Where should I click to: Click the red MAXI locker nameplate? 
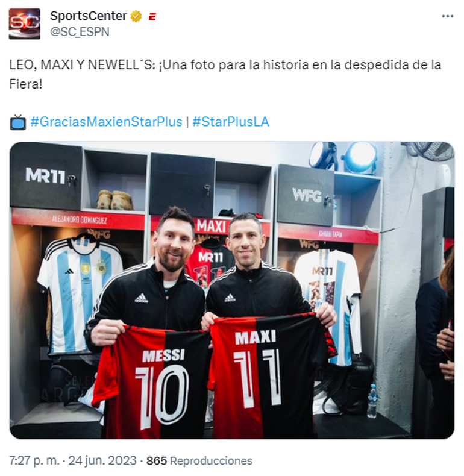coord(211,227)
